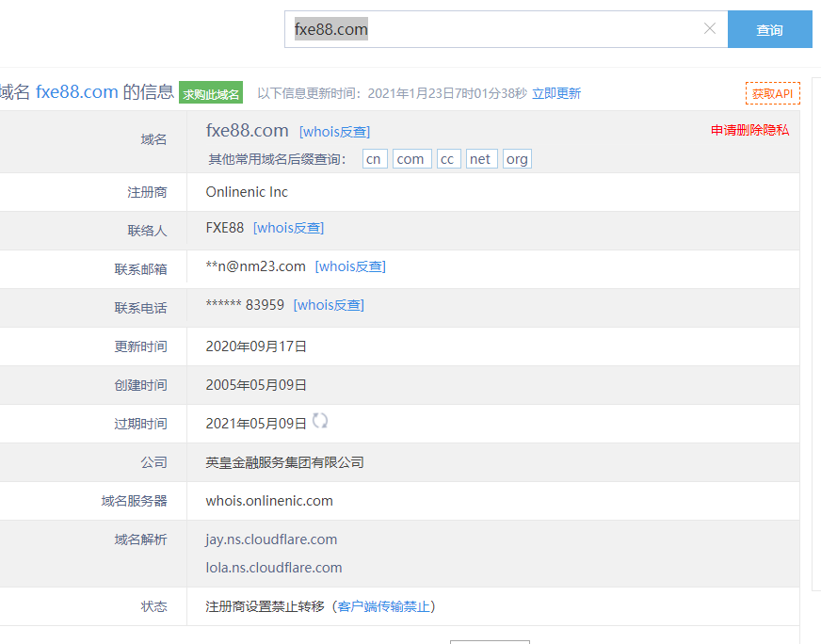This screenshot has height=644, width=821.
Task: Click the 获取API button
Action: (772, 93)
